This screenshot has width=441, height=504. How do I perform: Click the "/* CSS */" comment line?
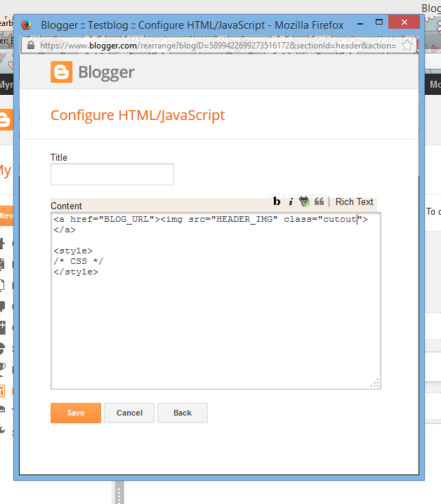(79, 261)
